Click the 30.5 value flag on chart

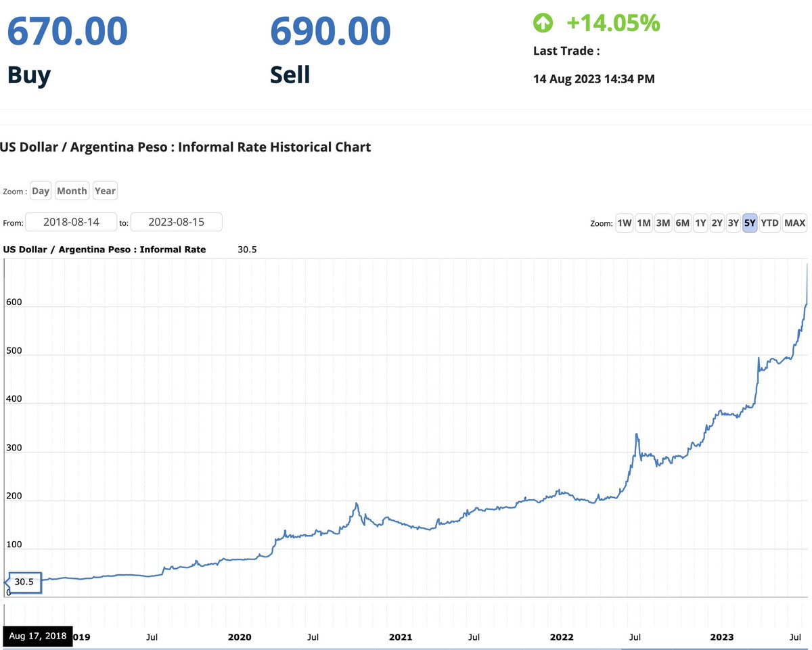pos(24,582)
